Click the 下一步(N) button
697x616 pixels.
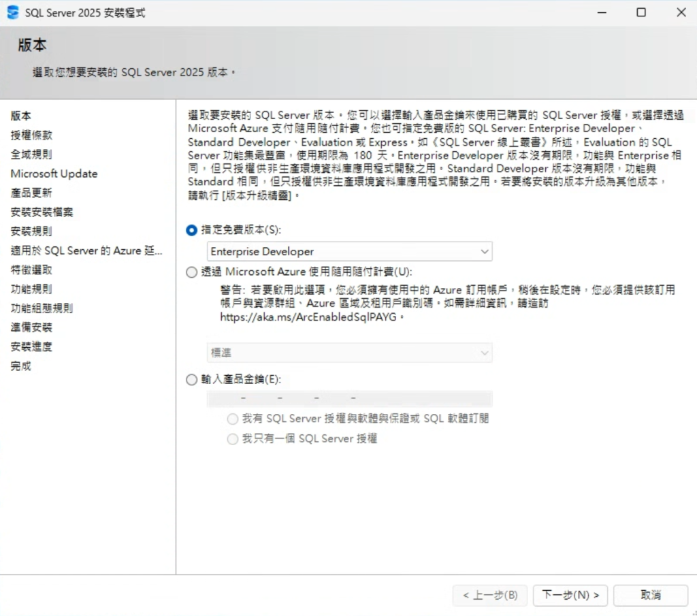point(571,595)
